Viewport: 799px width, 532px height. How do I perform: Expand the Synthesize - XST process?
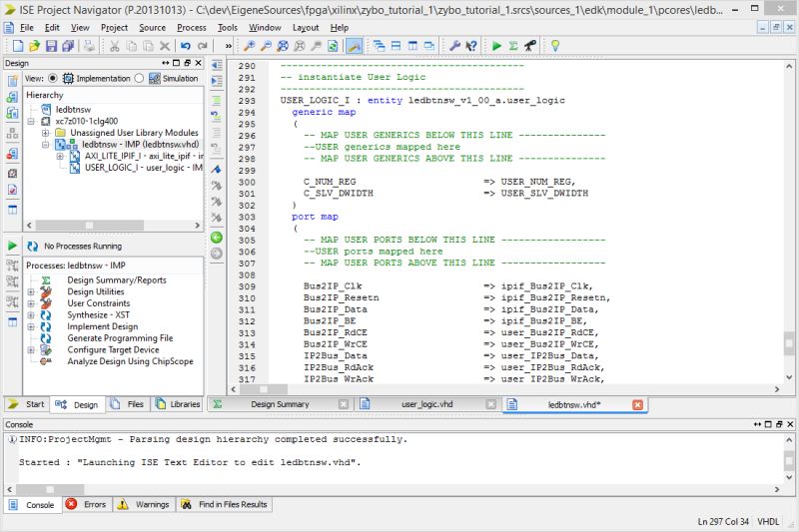(x=31, y=315)
